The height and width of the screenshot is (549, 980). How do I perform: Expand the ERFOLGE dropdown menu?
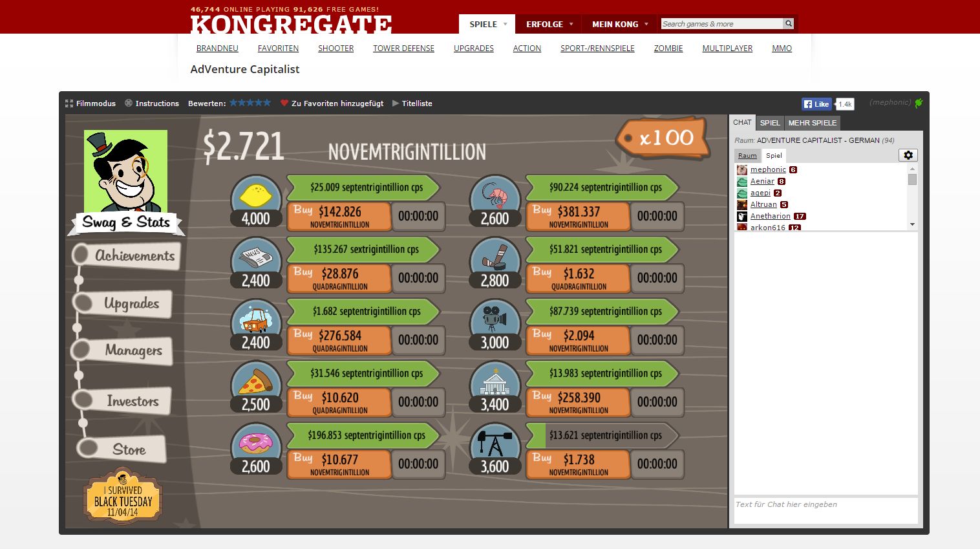tap(549, 24)
